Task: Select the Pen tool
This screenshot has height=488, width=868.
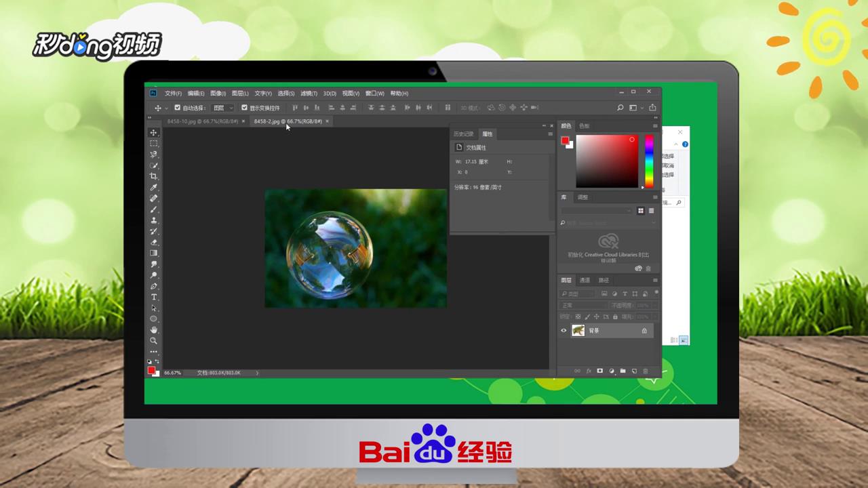Action: [x=154, y=286]
